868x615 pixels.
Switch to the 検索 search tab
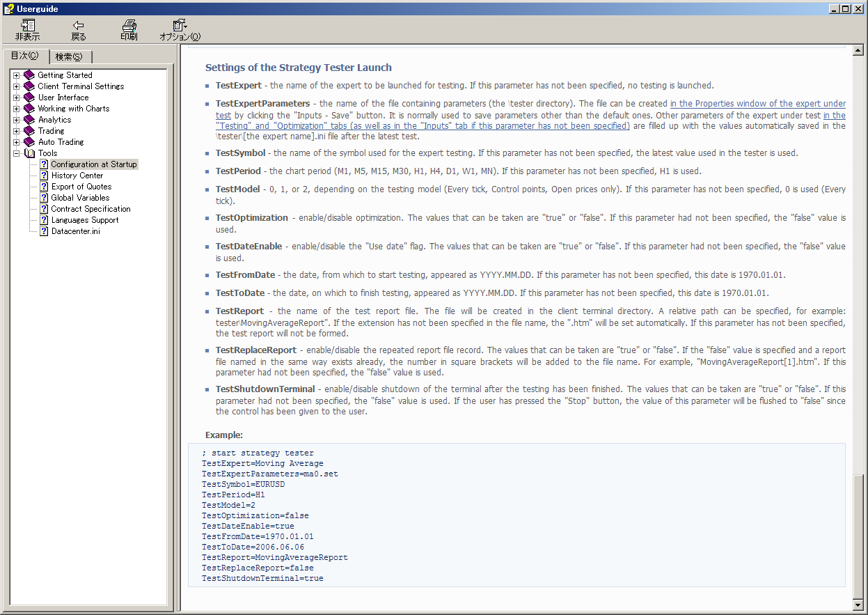pos(69,57)
